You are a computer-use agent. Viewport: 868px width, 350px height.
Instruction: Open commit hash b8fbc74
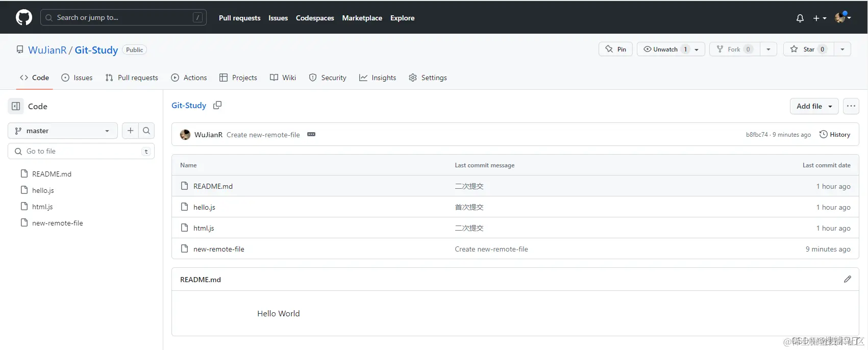(757, 135)
